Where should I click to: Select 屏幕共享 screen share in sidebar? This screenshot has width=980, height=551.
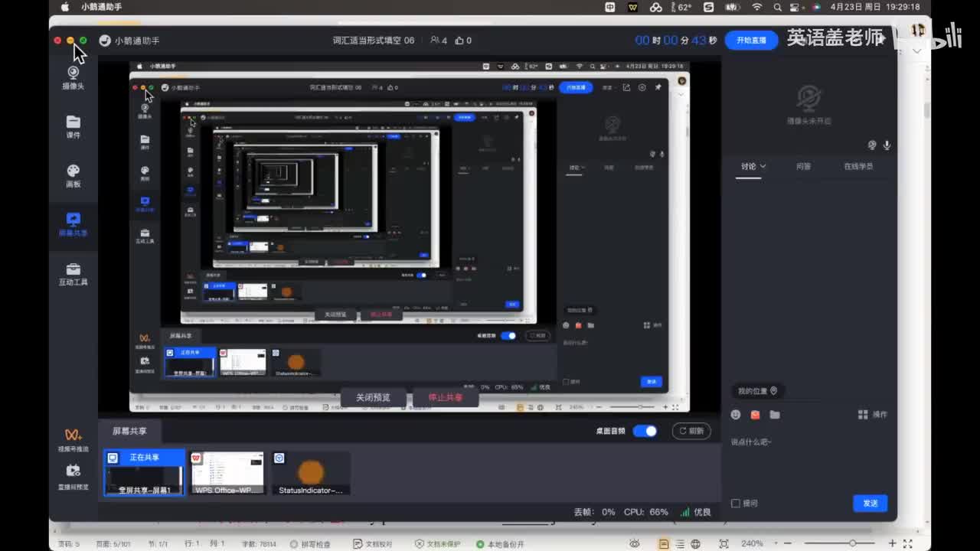pyautogui.click(x=73, y=225)
